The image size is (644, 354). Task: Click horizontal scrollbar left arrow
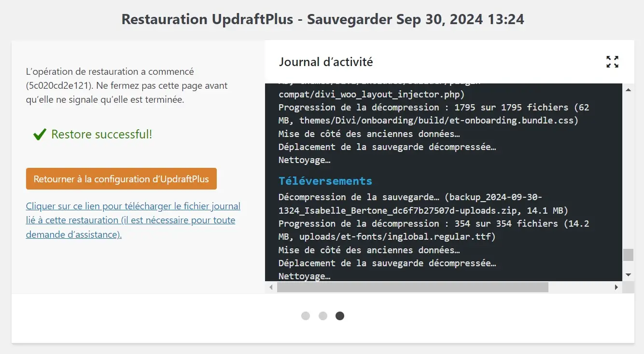[271, 287]
